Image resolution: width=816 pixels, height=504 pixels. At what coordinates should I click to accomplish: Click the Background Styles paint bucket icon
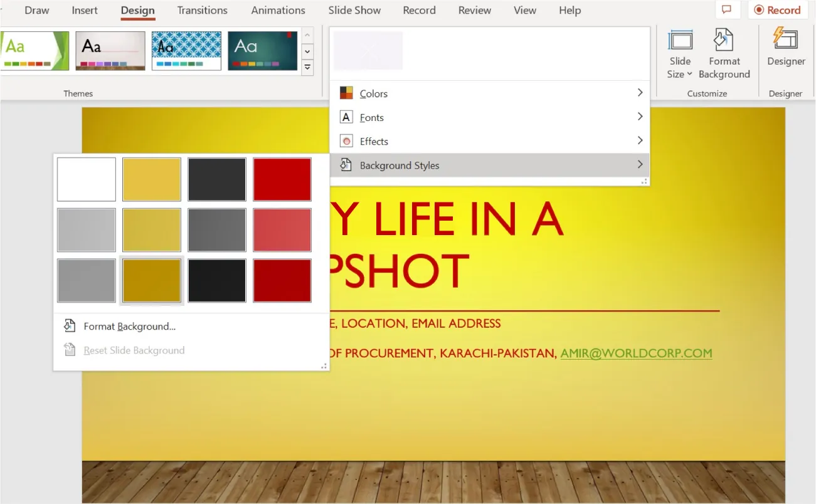346,164
